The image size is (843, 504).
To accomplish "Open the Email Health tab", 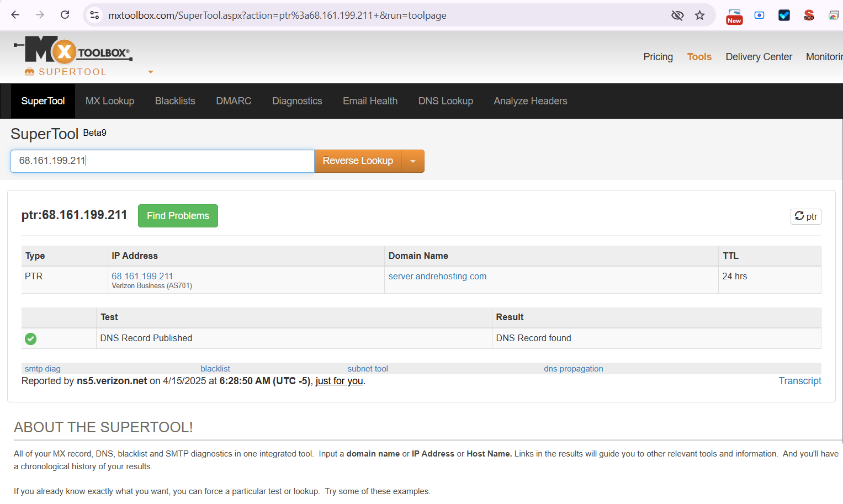I will [x=370, y=101].
